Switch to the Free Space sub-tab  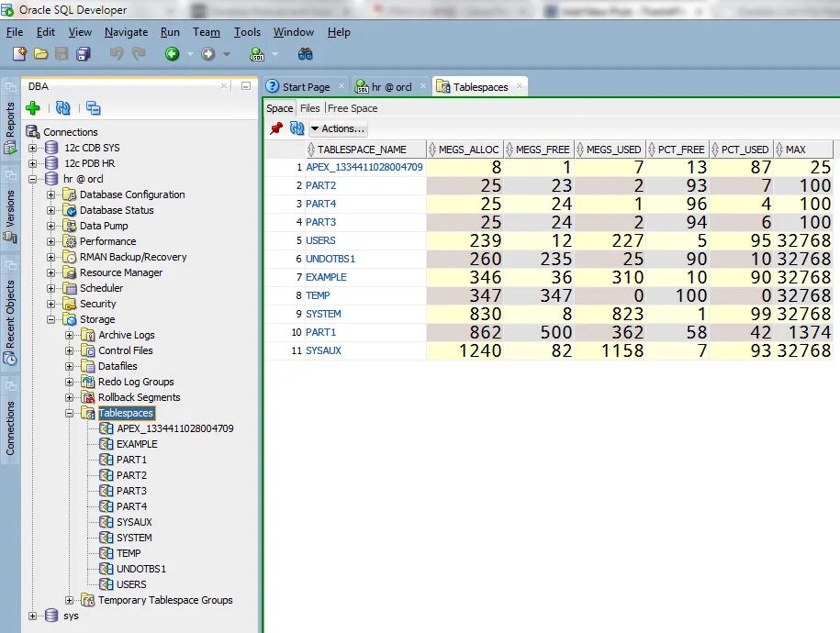click(x=353, y=108)
